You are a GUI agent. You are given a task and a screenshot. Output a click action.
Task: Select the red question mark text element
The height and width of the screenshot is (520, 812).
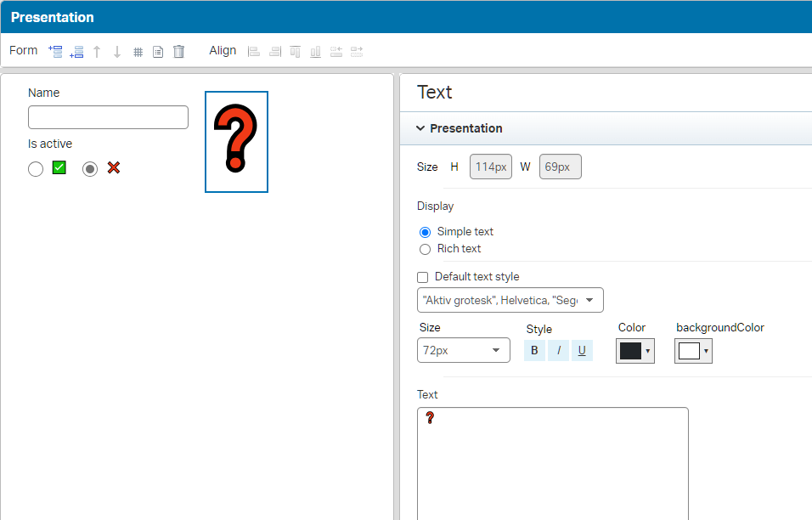pos(236,141)
